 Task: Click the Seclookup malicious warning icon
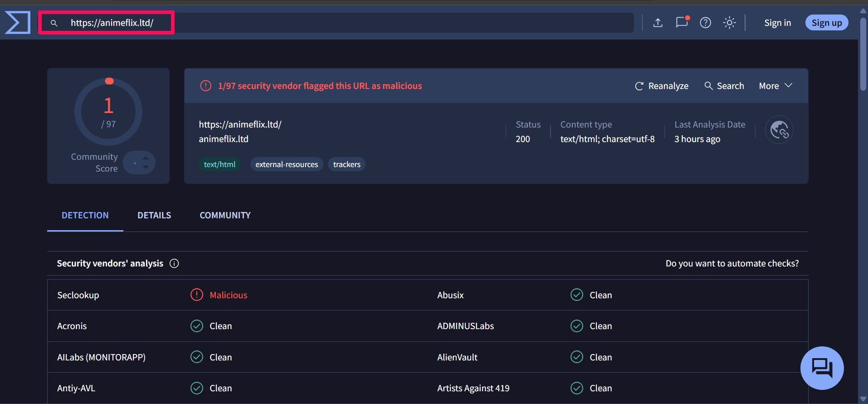point(197,295)
